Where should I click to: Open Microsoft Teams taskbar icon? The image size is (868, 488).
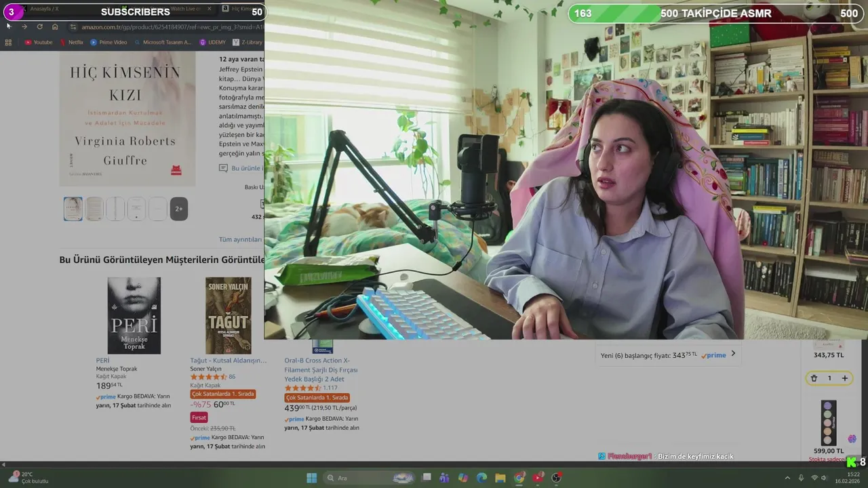(x=444, y=478)
